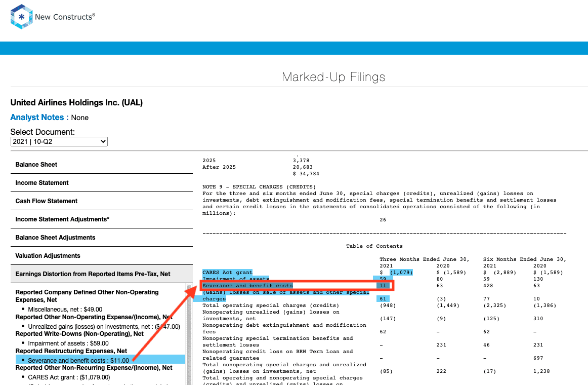The height and width of the screenshot is (385, 588).
Task: Click highlighted 'Severance and benefit costs' in filing table
Action: [247, 286]
